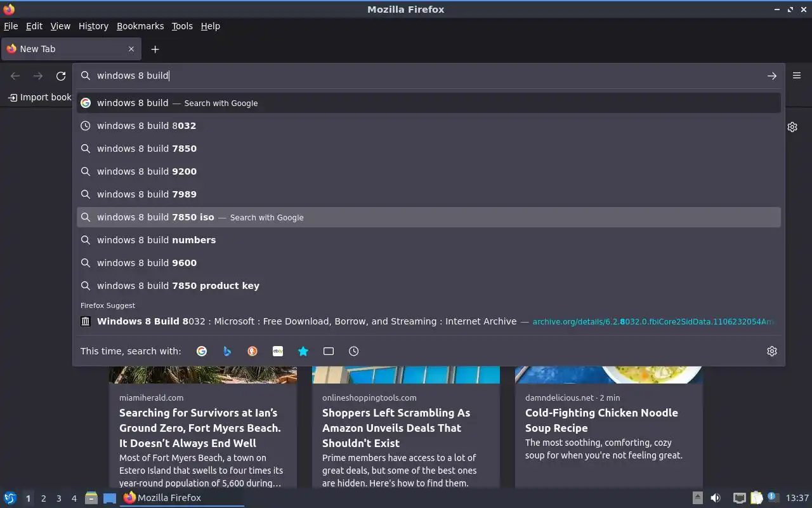Search bookmarks using the star icon
Screen dimensions: 812x508
point(303,351)
